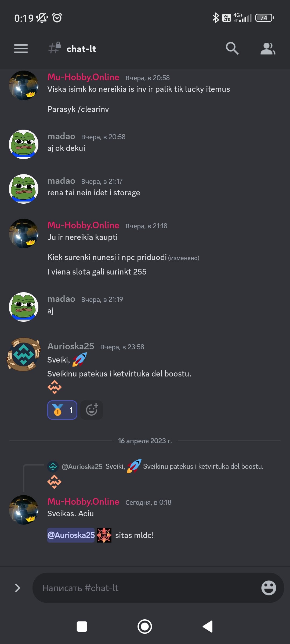
Task: Open madao's frog avatar at 21:17
Action: tap(24, 189)
